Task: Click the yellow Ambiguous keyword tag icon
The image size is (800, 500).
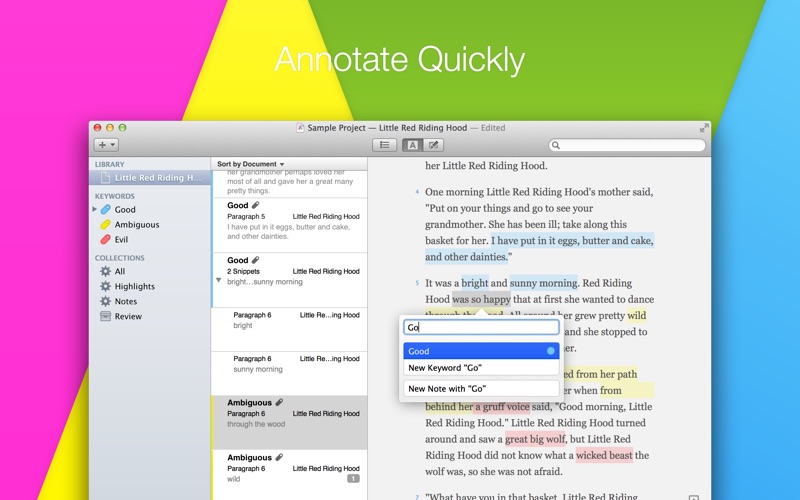Action: [x=105, y=225]
